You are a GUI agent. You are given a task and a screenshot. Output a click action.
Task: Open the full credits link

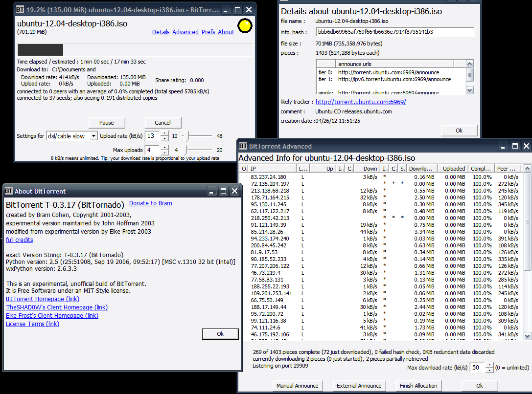[20, 240]
